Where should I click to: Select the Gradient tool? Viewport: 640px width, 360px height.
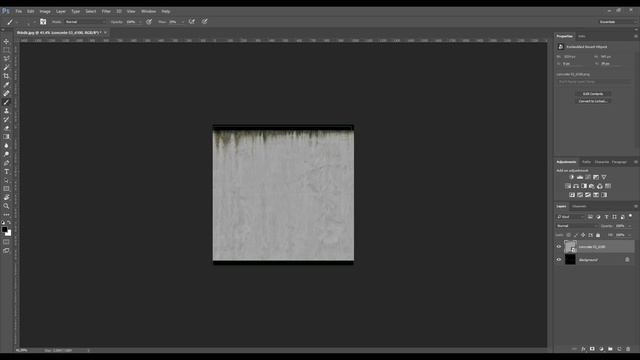6,137
